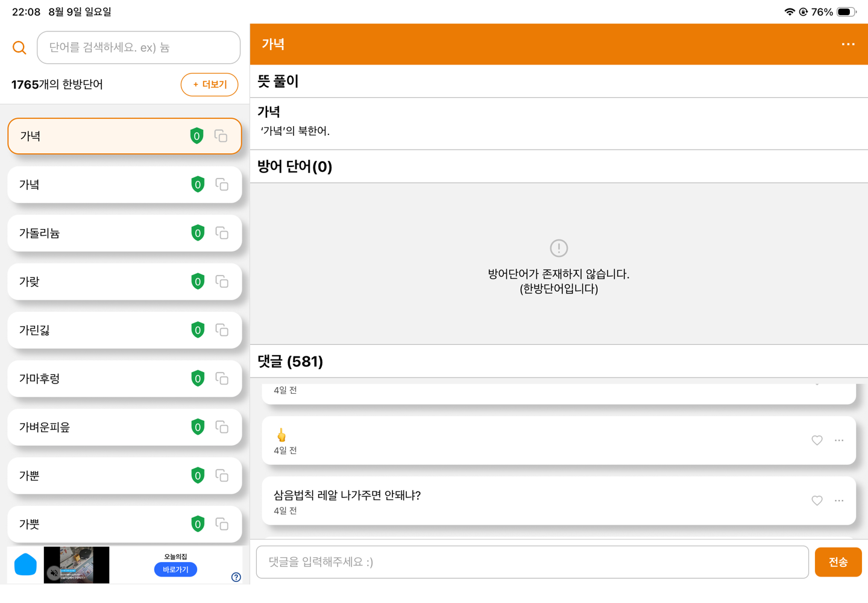Open options for the 삼음법칙 comment
868x603 pixels.
coord(839,500)
